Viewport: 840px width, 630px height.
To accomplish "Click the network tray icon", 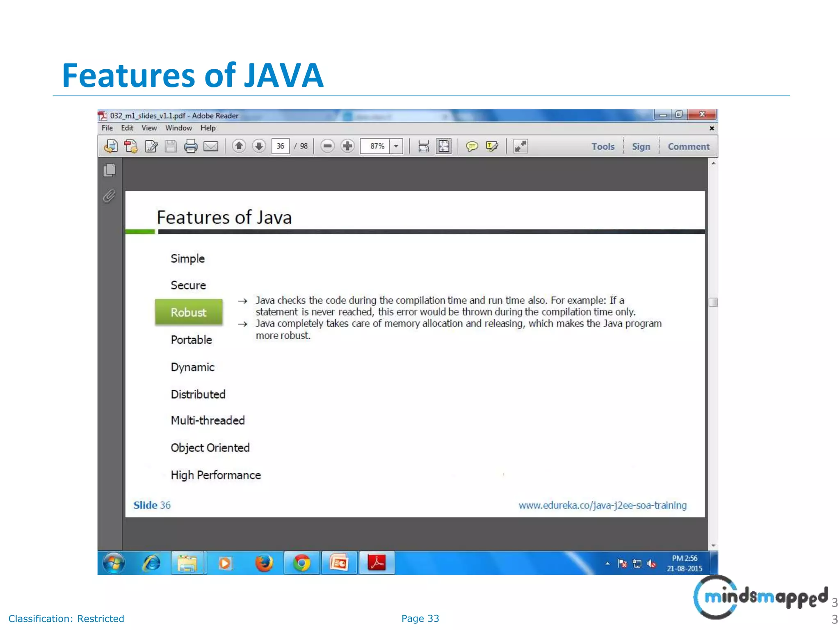I will point(637,564).
